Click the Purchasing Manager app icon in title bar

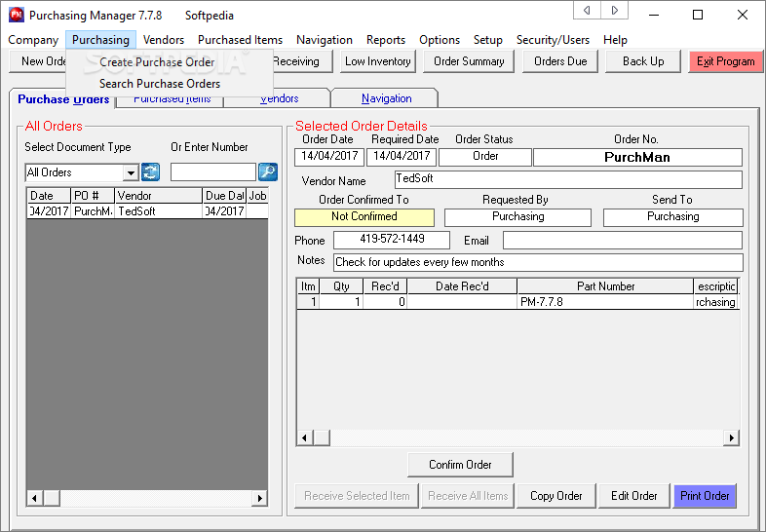coord(17,16)
